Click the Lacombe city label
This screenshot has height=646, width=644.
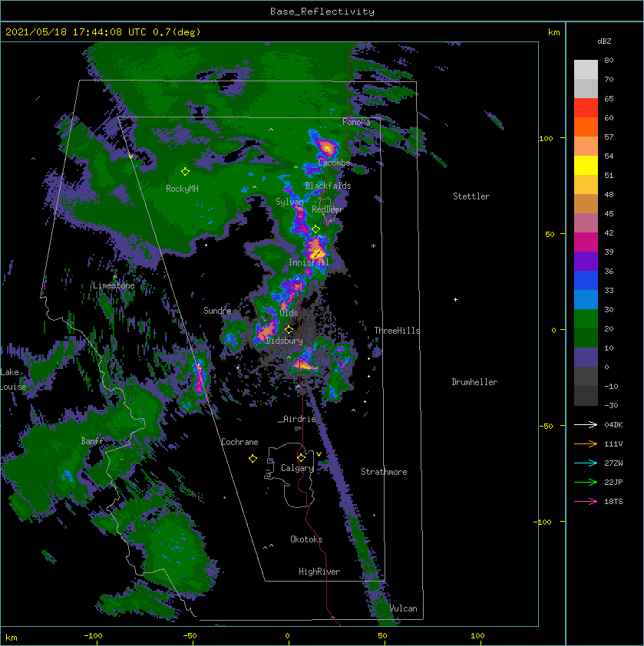pyautogui.click(x=334, y=163)
